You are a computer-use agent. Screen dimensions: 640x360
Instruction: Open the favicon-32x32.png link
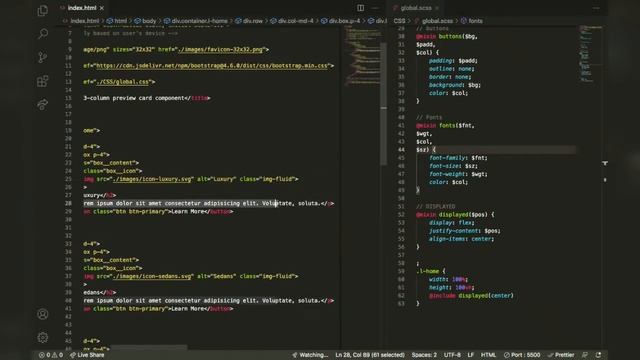click(221, 49)
